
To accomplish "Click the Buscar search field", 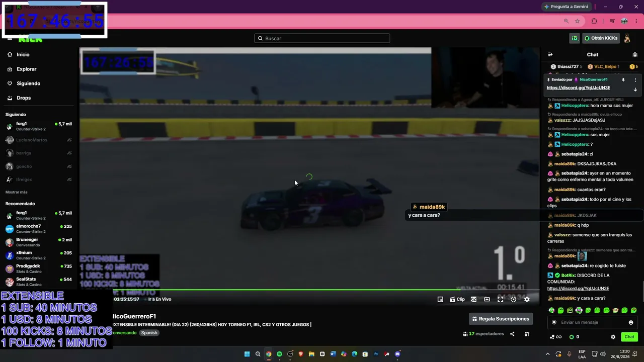I will tap(322, 38).
